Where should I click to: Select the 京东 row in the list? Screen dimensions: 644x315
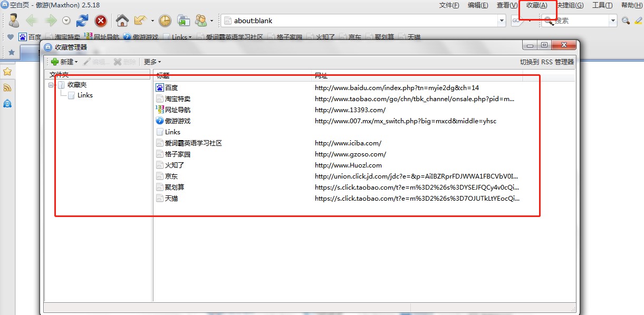(364, 176)
